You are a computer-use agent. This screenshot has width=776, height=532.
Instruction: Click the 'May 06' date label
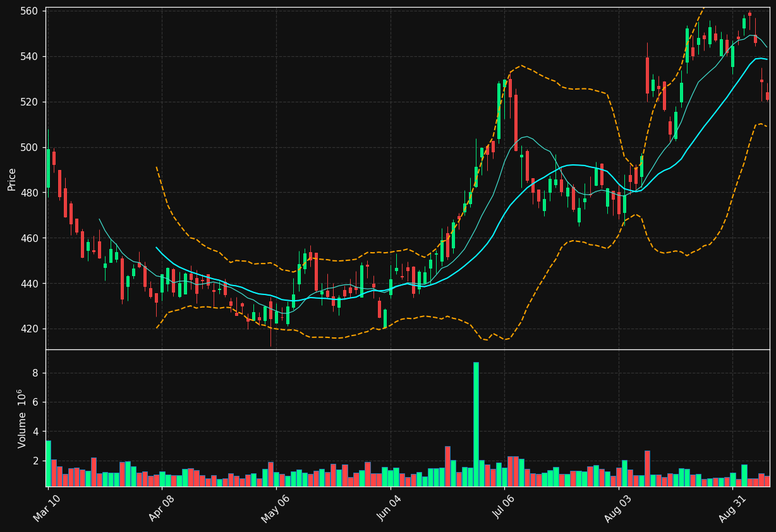tap(275, 508)
